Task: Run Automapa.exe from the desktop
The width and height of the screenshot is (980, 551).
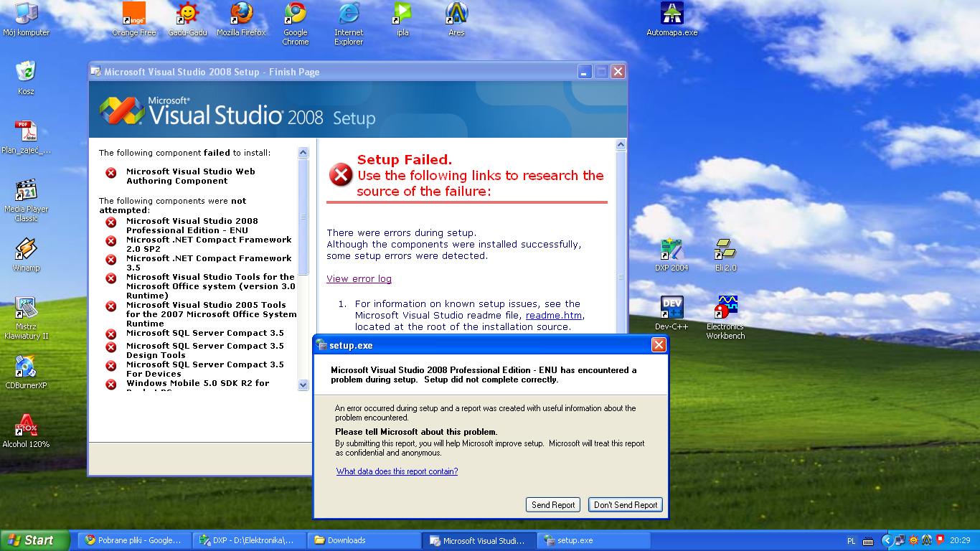Action: pyautogui.click(x=672, y=14)
